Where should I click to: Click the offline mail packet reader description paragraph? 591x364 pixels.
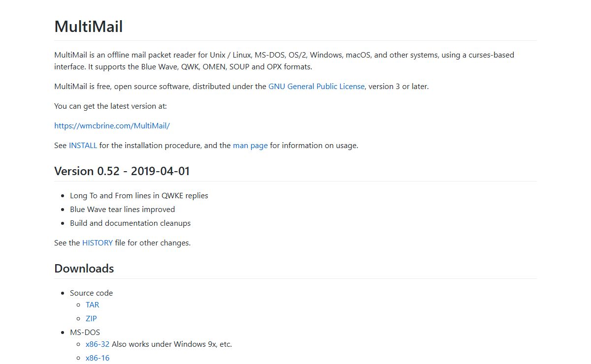tap(284, 61)
